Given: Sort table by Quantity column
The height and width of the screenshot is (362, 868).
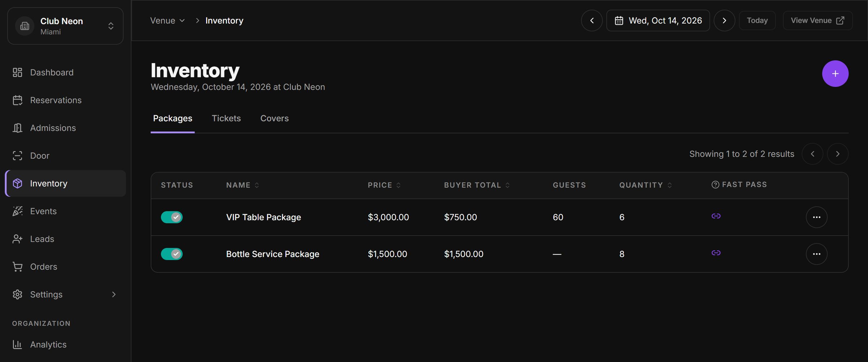Looking at the screenshot, I should (x=646, y=185).
